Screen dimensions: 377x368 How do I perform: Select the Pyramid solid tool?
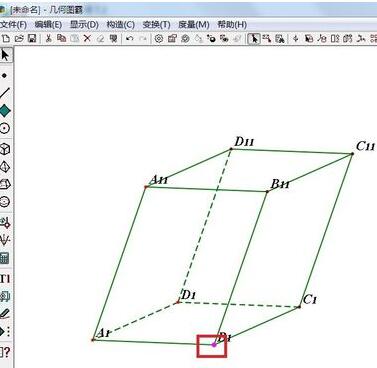[5, 166]
